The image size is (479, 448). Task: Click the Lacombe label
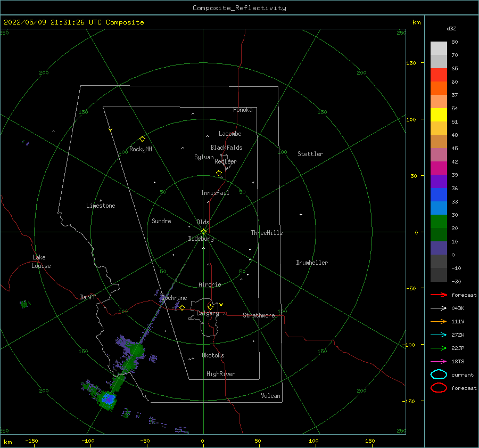point(230,134)
